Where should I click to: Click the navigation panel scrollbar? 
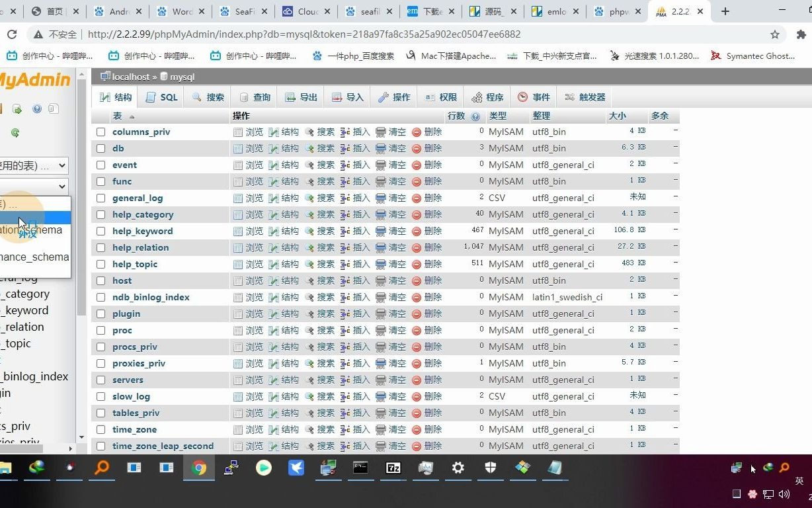[x=82, y=198]
